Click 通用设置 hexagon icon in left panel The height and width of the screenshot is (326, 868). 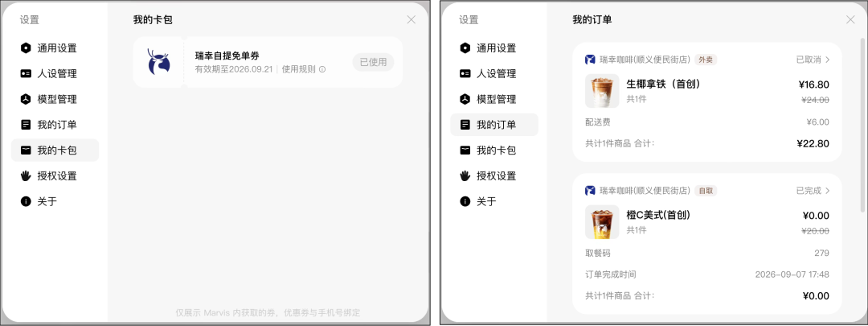click(26, 48)
